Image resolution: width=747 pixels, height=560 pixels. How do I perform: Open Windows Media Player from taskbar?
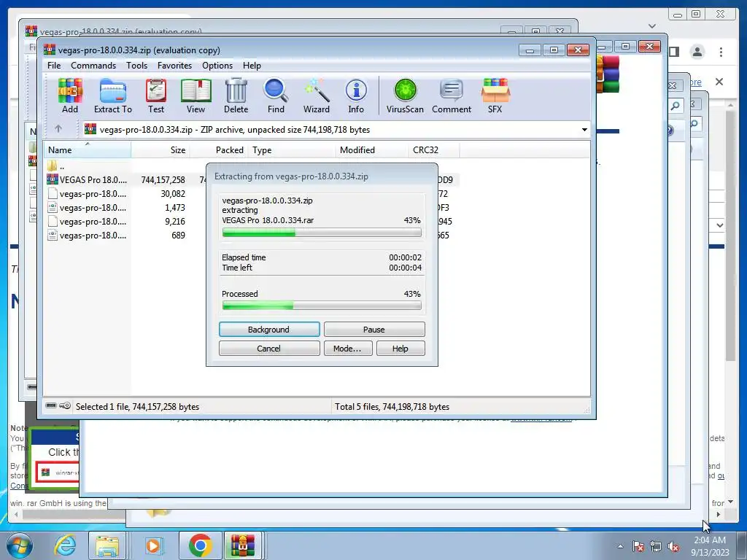[x=153, y=545]
